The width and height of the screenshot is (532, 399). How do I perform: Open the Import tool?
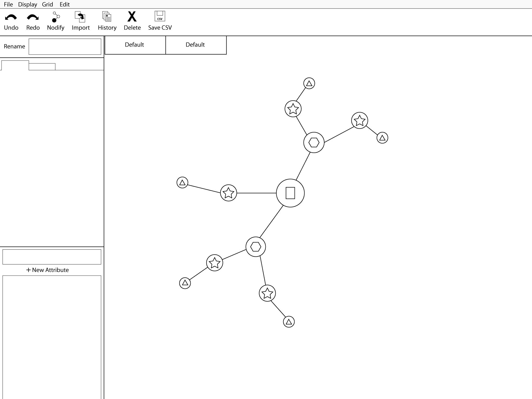click(81, 19)
